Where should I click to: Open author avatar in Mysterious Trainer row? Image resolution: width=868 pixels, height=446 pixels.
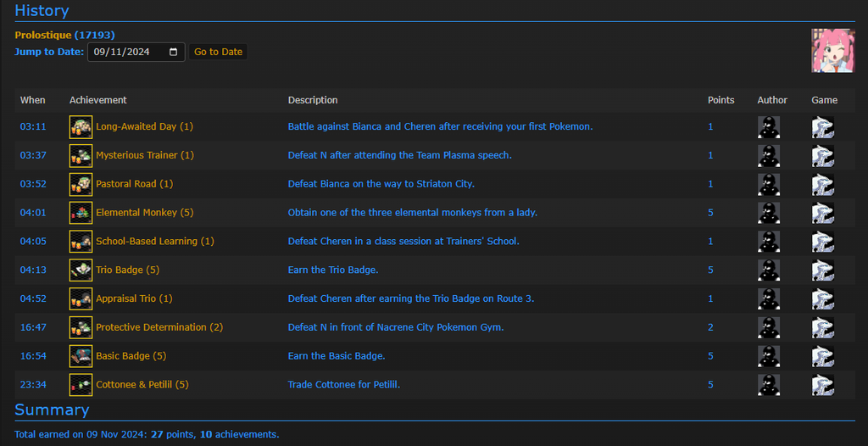tap(768, 156)
